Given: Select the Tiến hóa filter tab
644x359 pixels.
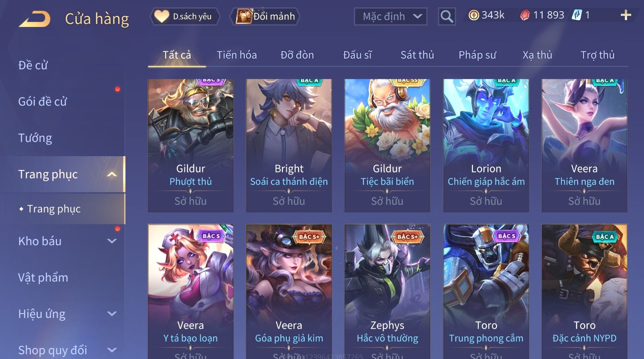Looking at the screenshot, I should tap(237, 55).
